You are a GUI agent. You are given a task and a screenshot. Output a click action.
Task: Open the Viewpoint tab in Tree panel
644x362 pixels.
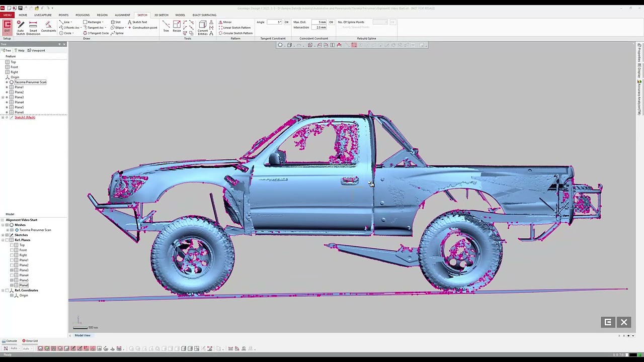36,50
